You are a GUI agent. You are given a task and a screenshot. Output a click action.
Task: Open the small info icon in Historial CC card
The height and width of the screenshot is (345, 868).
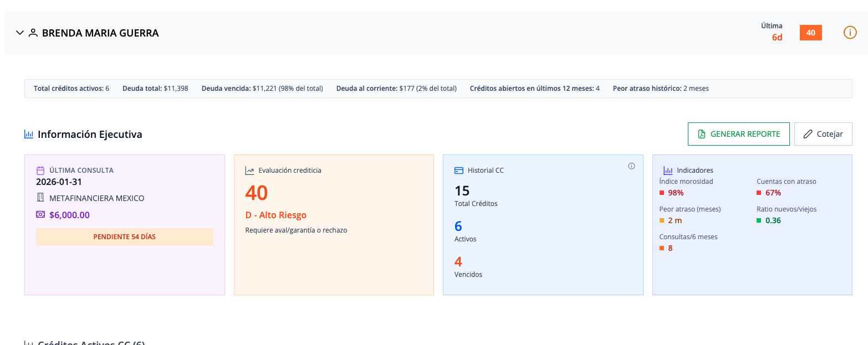tap(631, 166)
